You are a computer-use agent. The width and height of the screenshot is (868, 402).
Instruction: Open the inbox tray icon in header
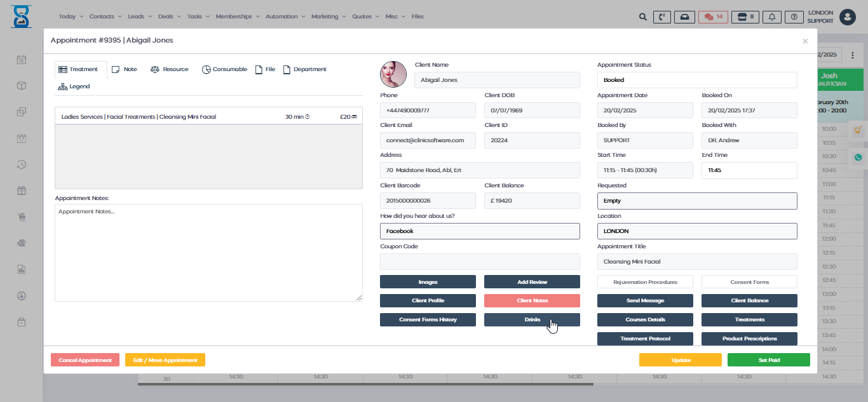tap(684, 17)
